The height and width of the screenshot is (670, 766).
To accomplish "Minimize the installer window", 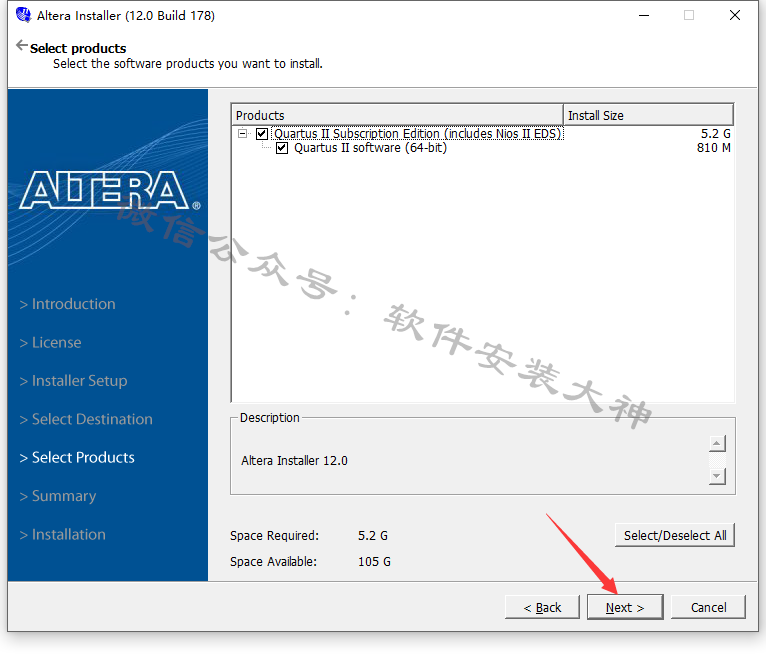I will tap(644, 16).
